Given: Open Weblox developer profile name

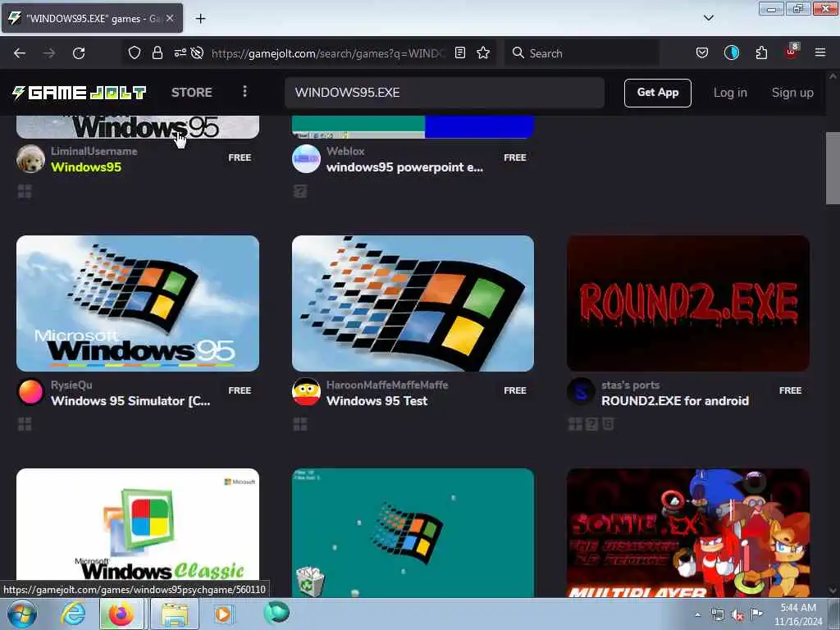Looking at the screenshot, I should [x=345, y=152].
